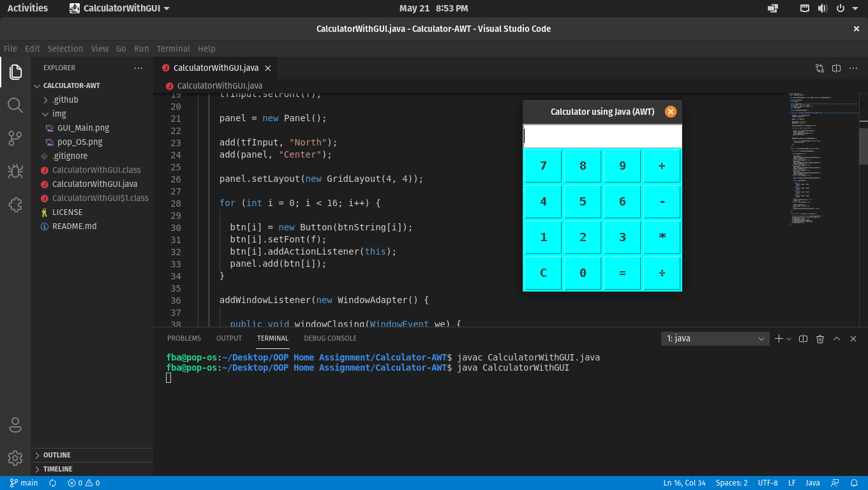Create a new terminal with plus icon
The image size is (868, 490).
point(779,339)
